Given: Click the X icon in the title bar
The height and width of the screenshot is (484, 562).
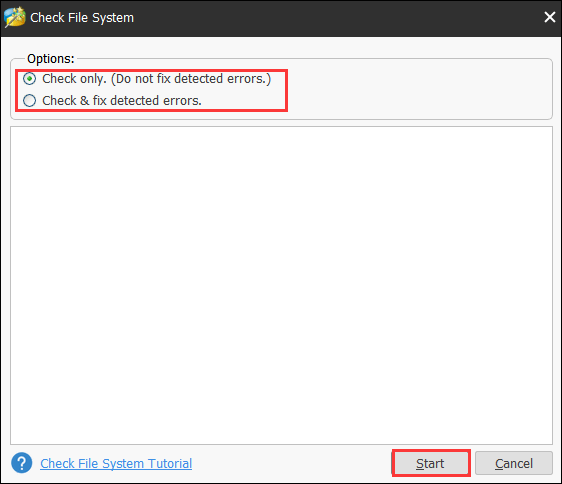Looking at the screenshot, I should 549,17.
